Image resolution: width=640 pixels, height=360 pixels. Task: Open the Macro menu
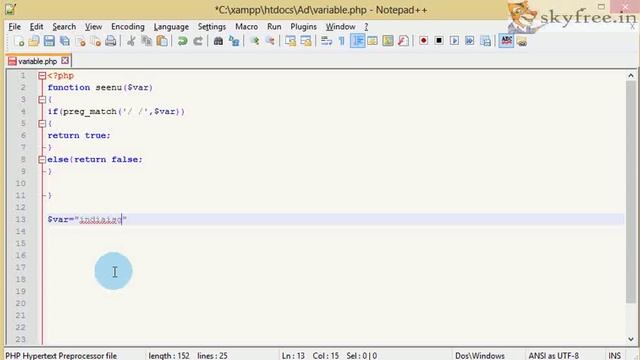(x=247, y=27)
